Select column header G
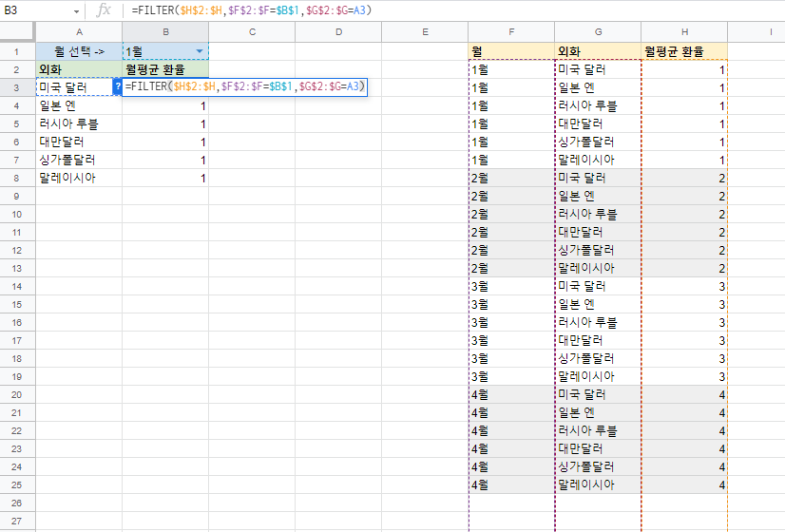Image resolution: width=785 pixels, height=532 pixels. pos(598,32)
